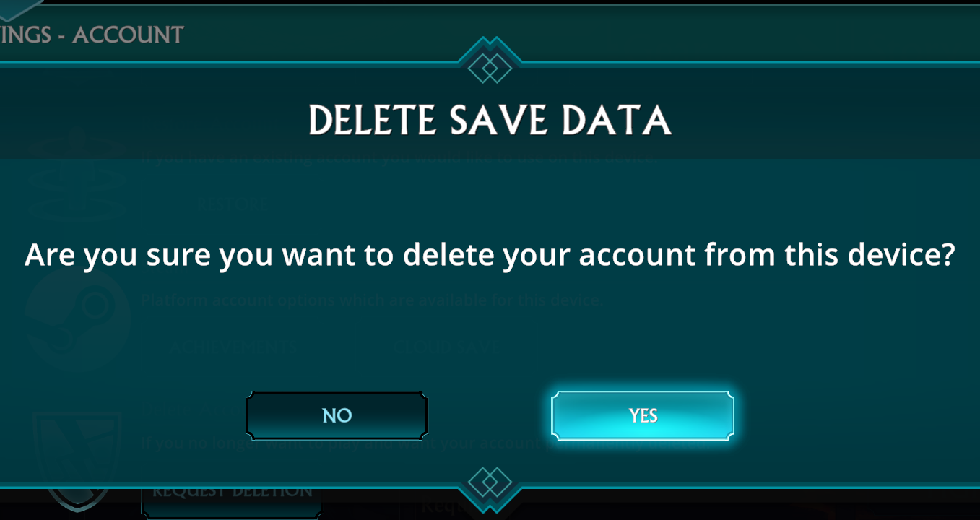Click the dimmed CLOUD SAVE button
This screenshot has width=980, height=520.
(x=446, y=347)
